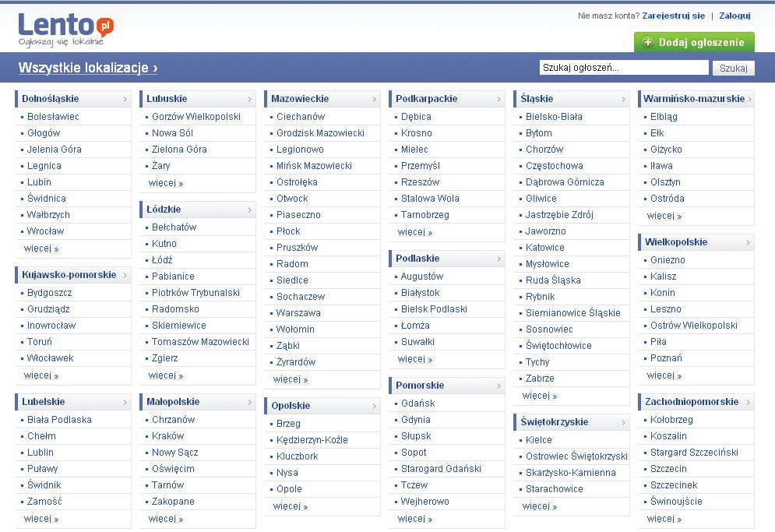Click the Szukaj search button
Viewport: 775px width, 532px height.
(x=733, y=69)
